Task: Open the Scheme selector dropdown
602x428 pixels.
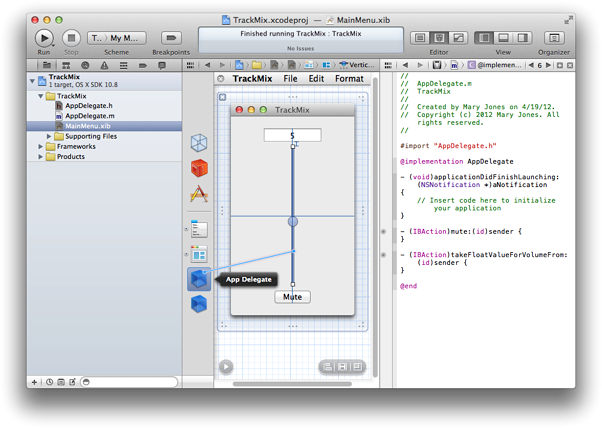Action: tap(117, 38)
